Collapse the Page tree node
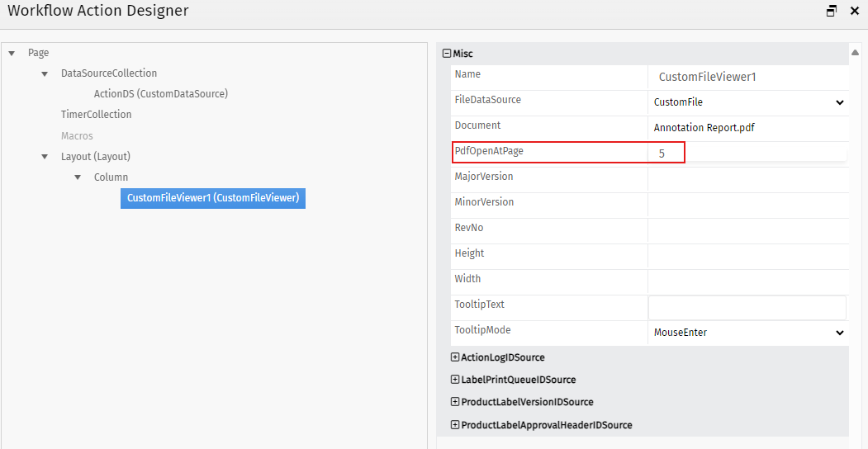Viewport: 868px width, 449px height. click(x=12, y=53)
